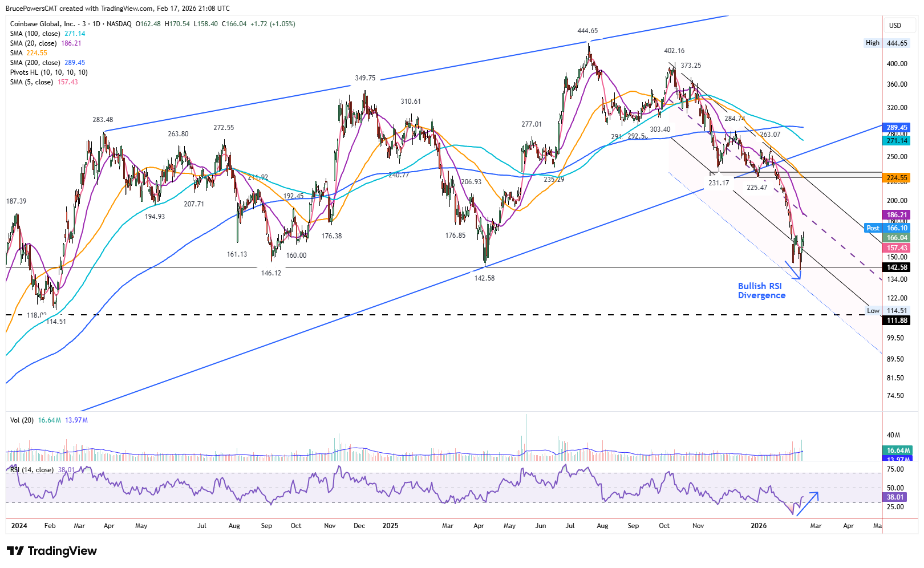This screenshot has height=568, width=924.
Task: Click the purple 186.21 price axis tag
Action: (x=897, y=215)
